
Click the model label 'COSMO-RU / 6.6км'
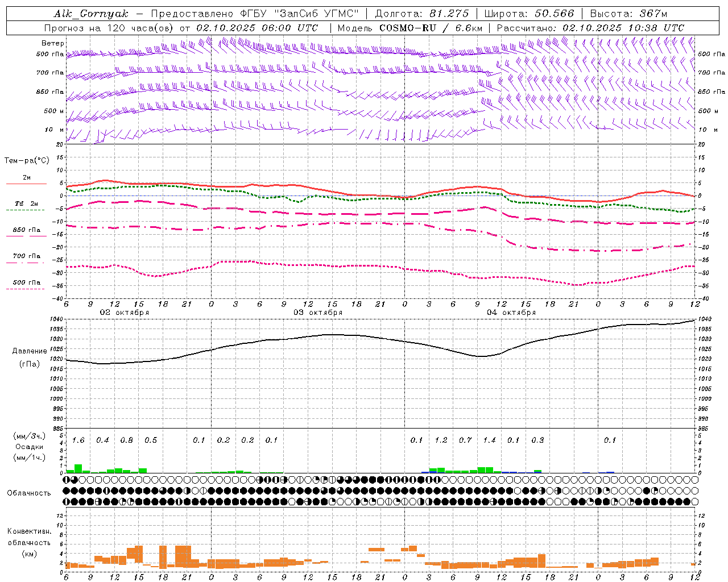[x=431, y=28]
